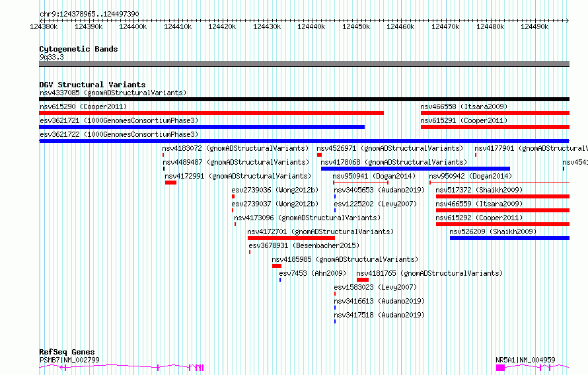The width and height of the screenshot is (588, 375).
Task: Select nsv4173096 gnomAD variant label
Action: tap(307, 218)
